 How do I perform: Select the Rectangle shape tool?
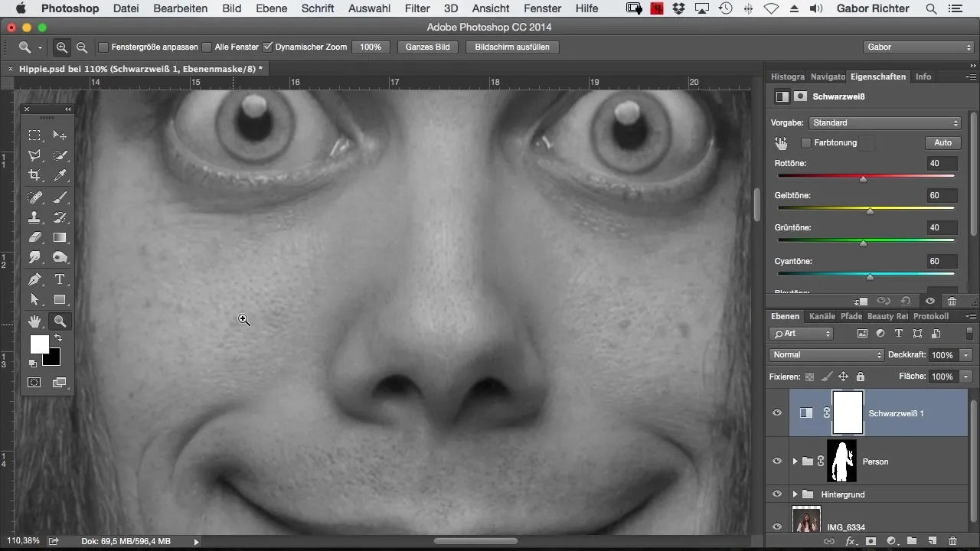pyautogui.click(x=60, y=299)
